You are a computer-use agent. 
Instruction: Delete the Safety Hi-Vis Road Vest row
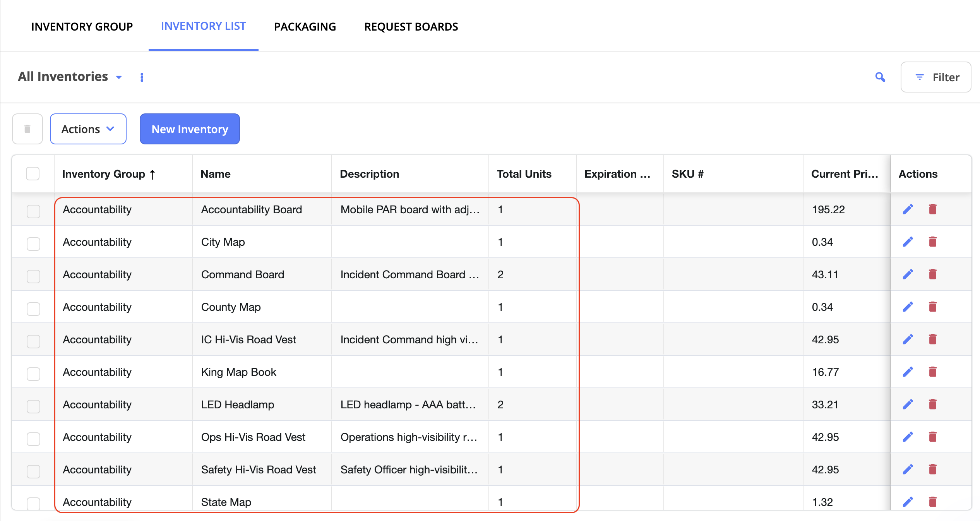click(x=933, y=470)
